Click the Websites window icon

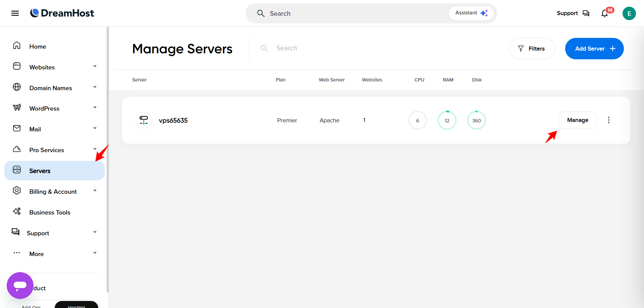(x=17, y=66)
